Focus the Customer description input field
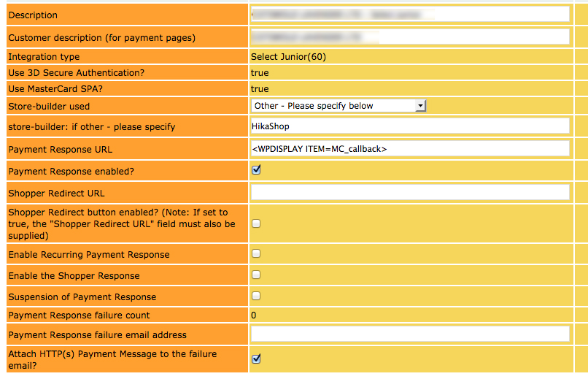The width and height of the screenshot is (588, 379). coord(409,37)
